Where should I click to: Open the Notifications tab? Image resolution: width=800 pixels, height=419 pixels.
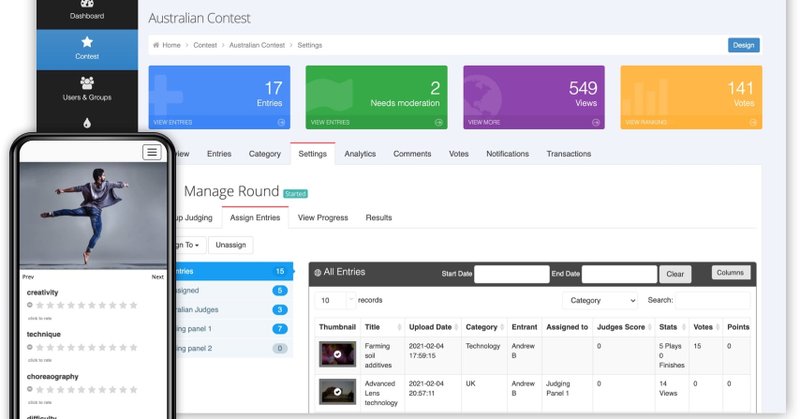[x=507, y=154]
